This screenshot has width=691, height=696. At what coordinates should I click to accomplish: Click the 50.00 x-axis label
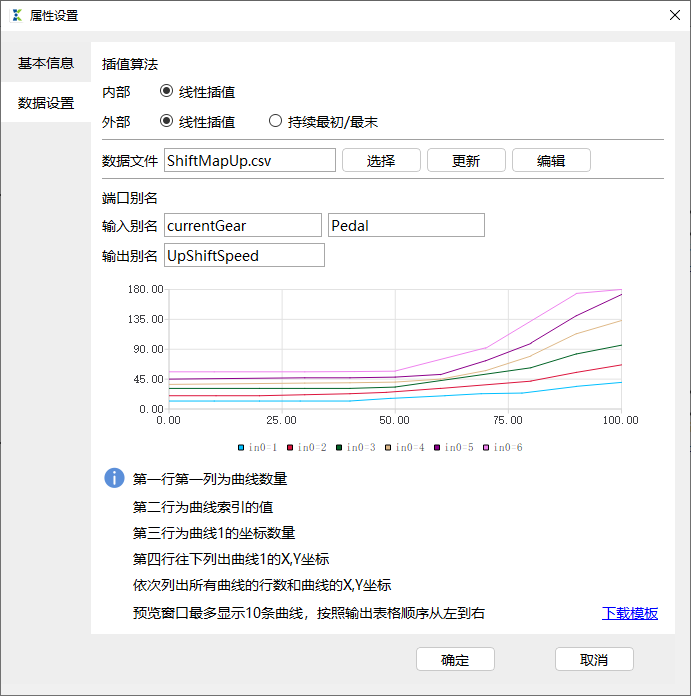pos(395,420)
